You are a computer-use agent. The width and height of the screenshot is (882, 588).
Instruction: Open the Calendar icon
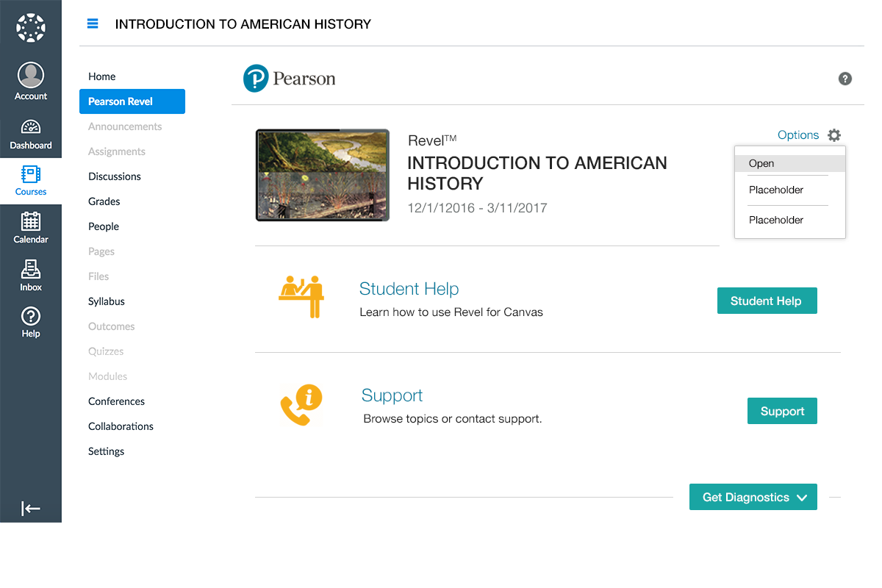click(x=31, y=222)
